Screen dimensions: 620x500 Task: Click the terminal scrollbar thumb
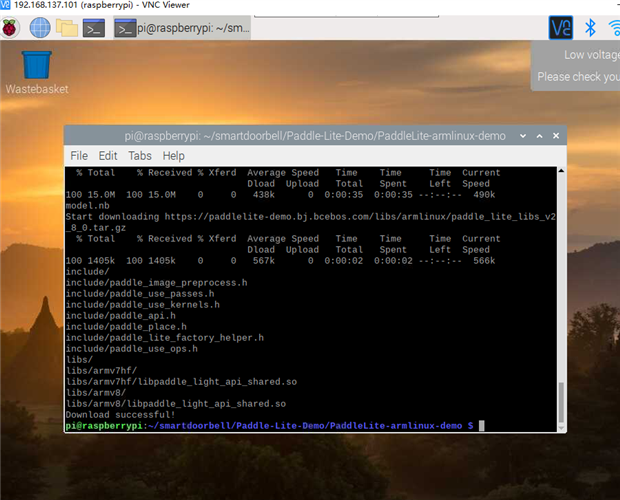click(561, 402)
